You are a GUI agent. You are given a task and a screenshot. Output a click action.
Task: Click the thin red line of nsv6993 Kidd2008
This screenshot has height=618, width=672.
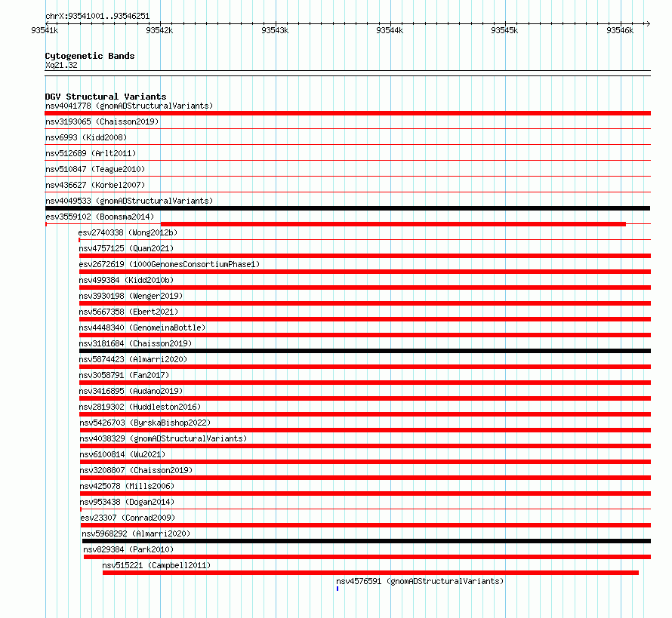[347, 145]
